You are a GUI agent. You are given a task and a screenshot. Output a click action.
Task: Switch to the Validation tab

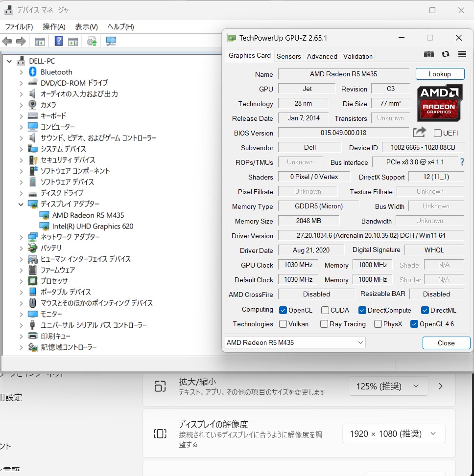[x=357, y=56]
